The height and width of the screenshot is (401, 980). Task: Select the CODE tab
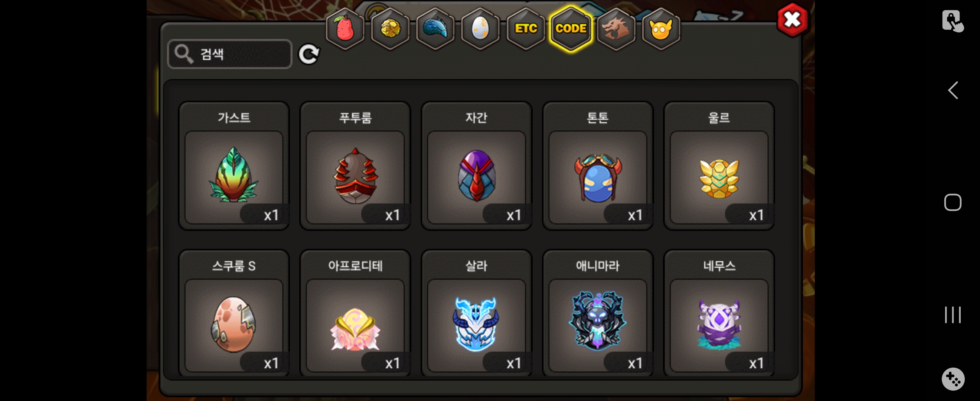(x=571, y=29)
